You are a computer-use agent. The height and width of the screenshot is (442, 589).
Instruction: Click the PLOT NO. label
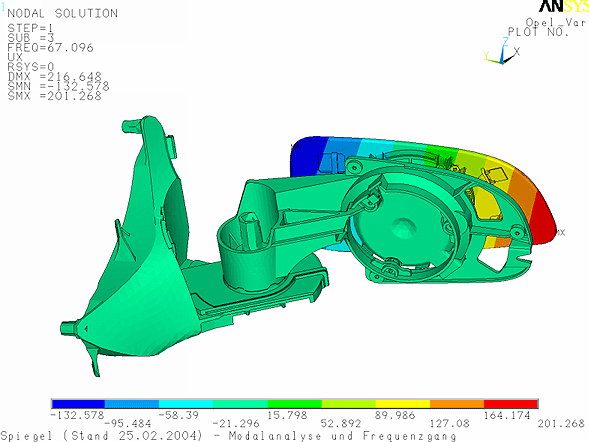pyautogui.click(x=538, y=32)
